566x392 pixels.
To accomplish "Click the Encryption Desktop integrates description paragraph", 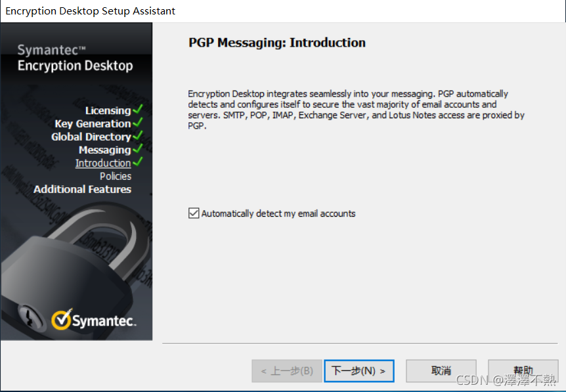I will pos(356,110).
